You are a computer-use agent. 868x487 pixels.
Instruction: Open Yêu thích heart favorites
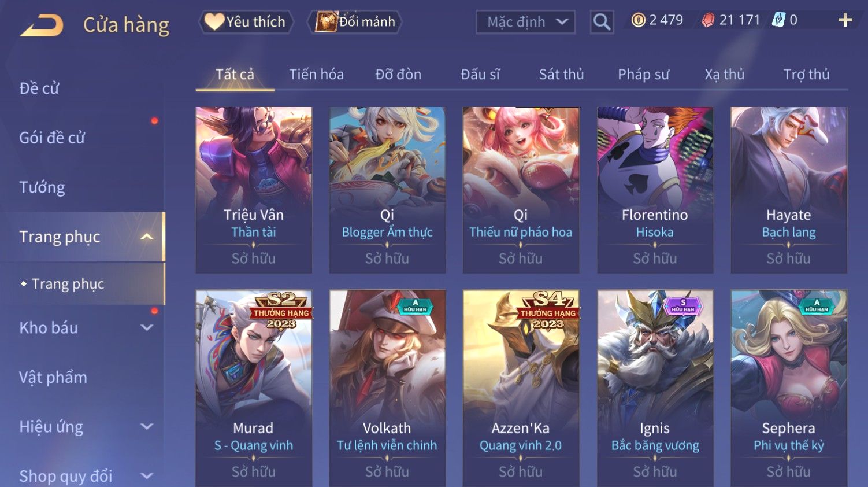coord(246,22)
